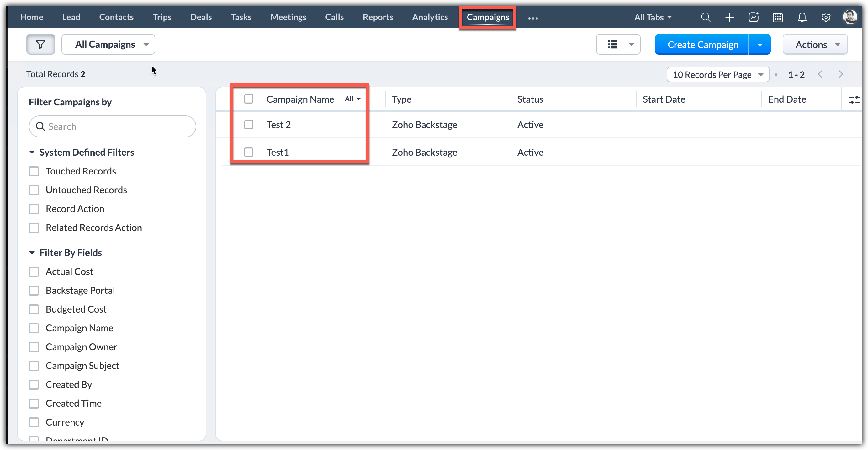Open notifications bell icon
Viewport: 868px width, 450px height.
[x=802, y=17]
